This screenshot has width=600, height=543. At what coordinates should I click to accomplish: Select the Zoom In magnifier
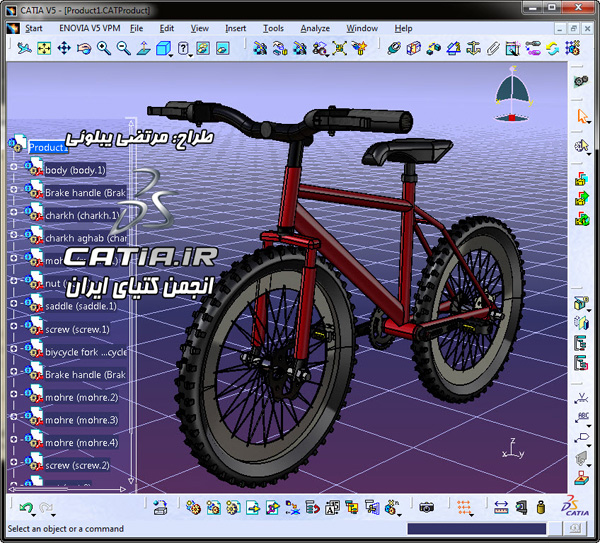[x=104, y=49]
